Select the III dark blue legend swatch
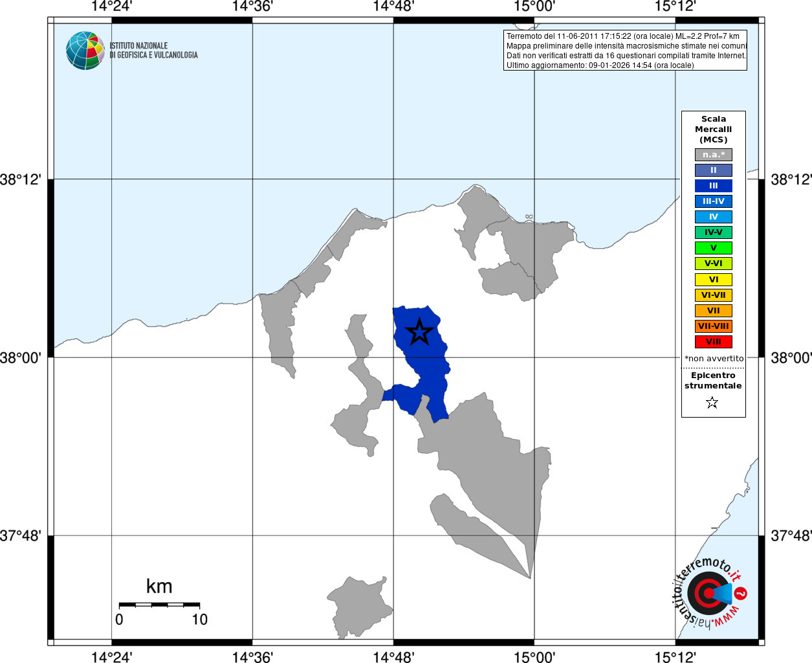 714,186
